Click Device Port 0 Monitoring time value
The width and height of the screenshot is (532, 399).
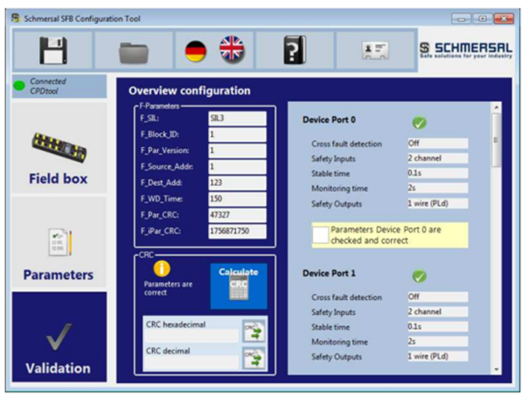pyautogui.click(x=438, y=188)
